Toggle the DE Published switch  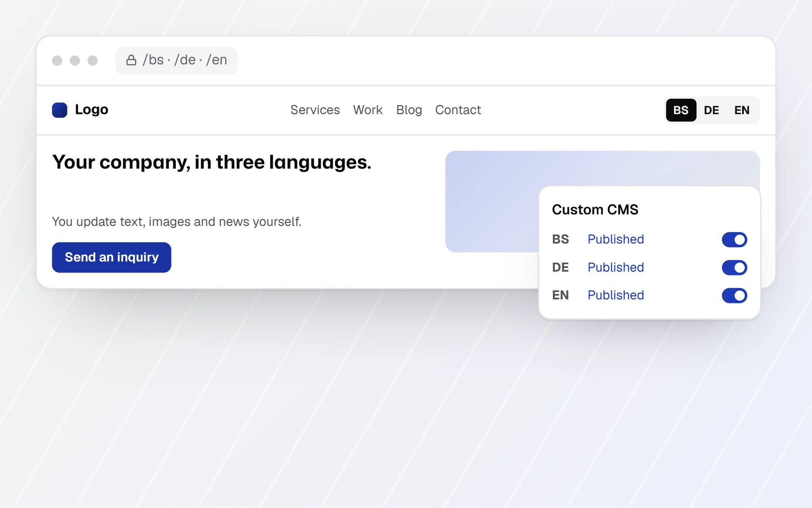coord(734,268)
